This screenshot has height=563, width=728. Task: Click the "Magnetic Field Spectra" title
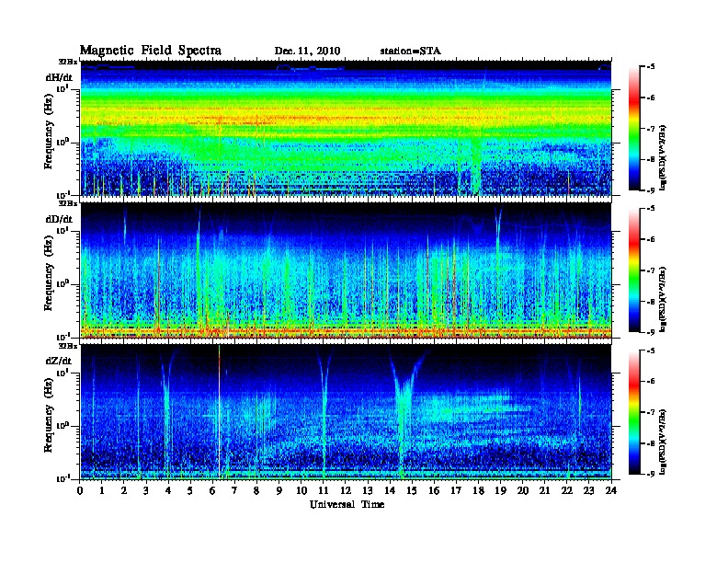151,51
